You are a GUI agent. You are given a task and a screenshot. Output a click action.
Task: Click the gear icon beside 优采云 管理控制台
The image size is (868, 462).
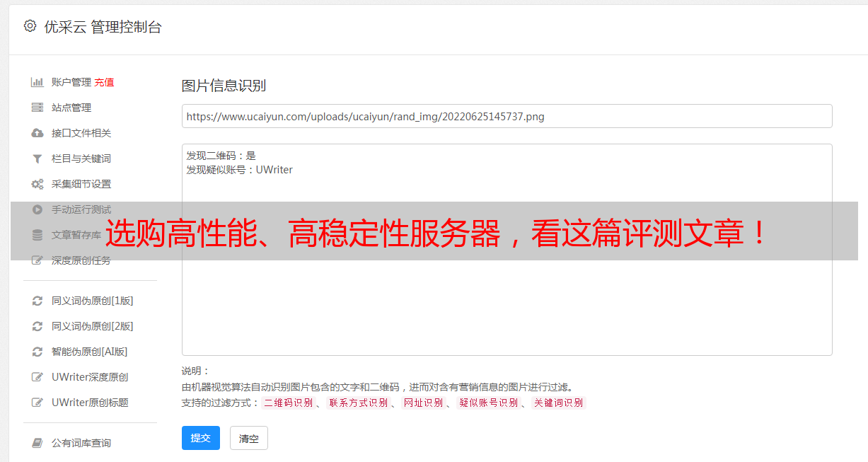(x=30, y=26)
